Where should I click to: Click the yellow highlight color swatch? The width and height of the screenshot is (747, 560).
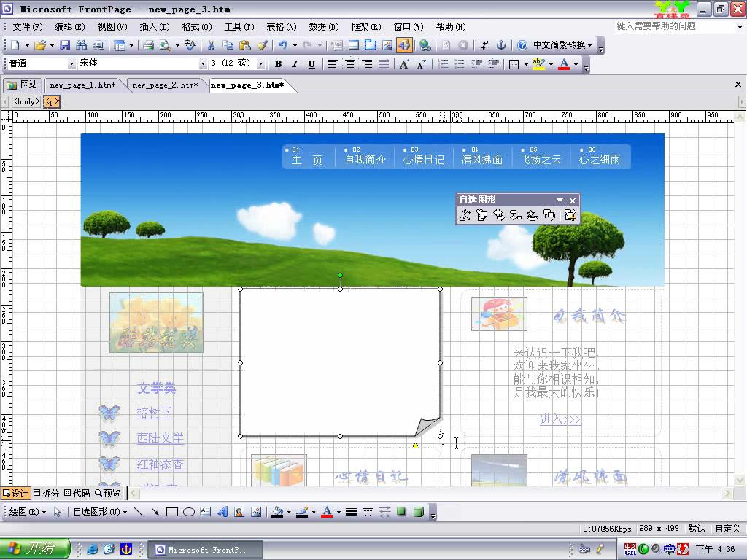tap(539, 64)
